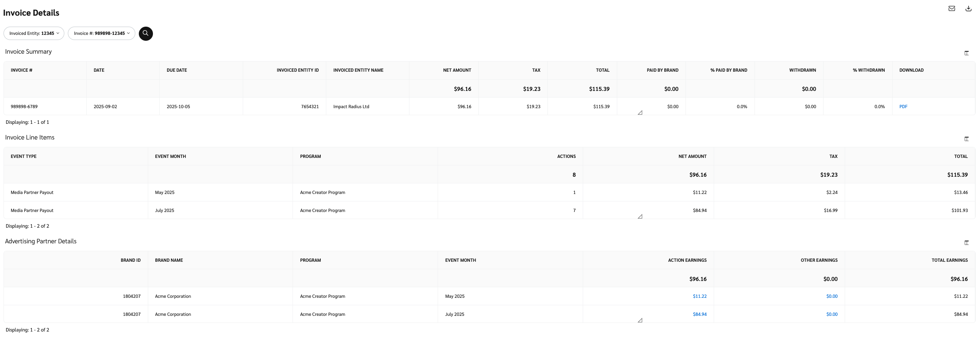980x337 pixels.
Task: Download the invoice PDF link
Action: (903, 107)
